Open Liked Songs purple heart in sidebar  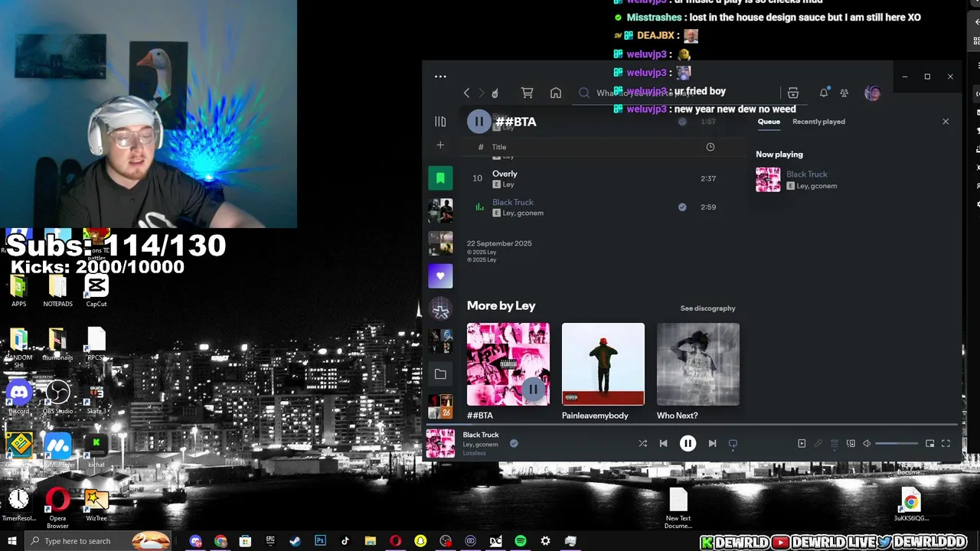440,276
